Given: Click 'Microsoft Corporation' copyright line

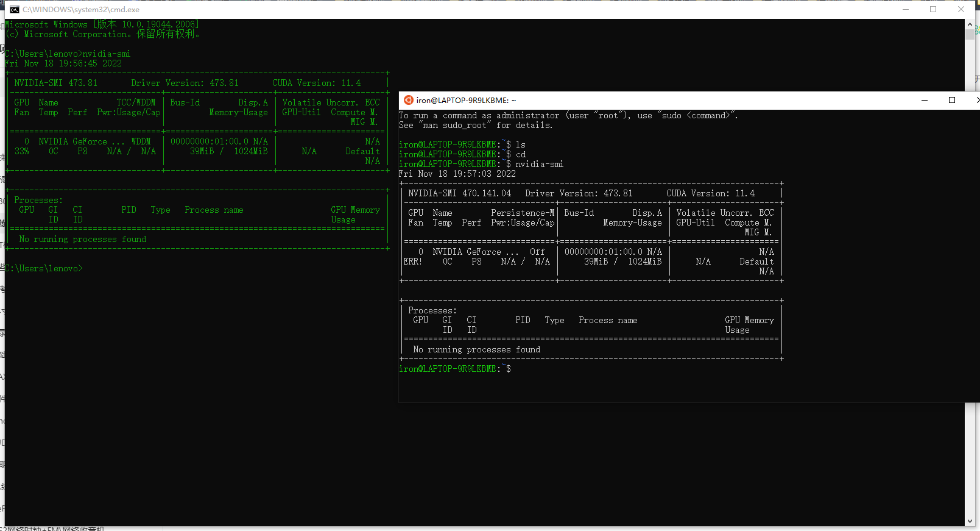Looking at the screenshot, I should tap(102, 34).
